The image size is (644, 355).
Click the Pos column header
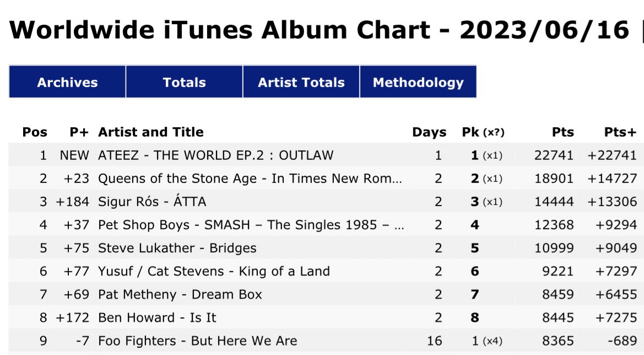pyautogui.click(x=35, y=132)
